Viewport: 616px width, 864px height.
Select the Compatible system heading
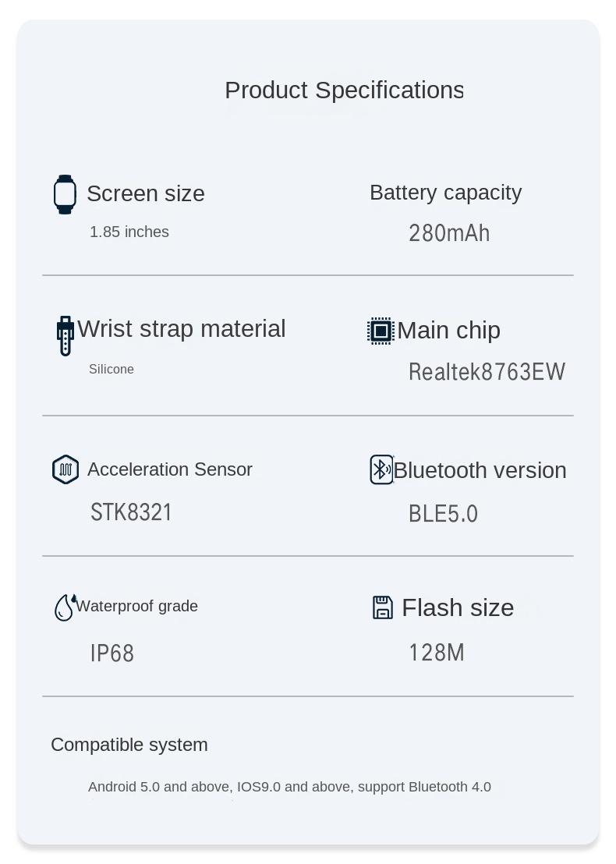point(129,745)
